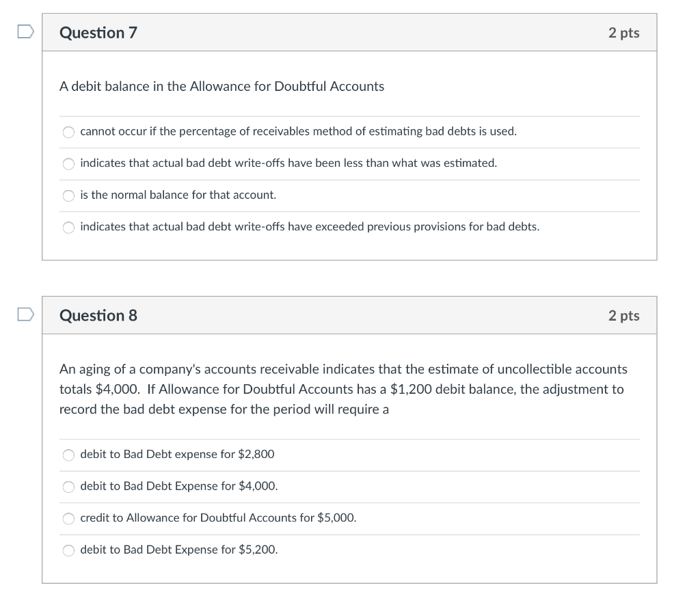Image resolution: width=700 pixels, height=605 pixels.
Task: Select 'cannot occur if the percentage of receivables' option
Action: point(299,131)
